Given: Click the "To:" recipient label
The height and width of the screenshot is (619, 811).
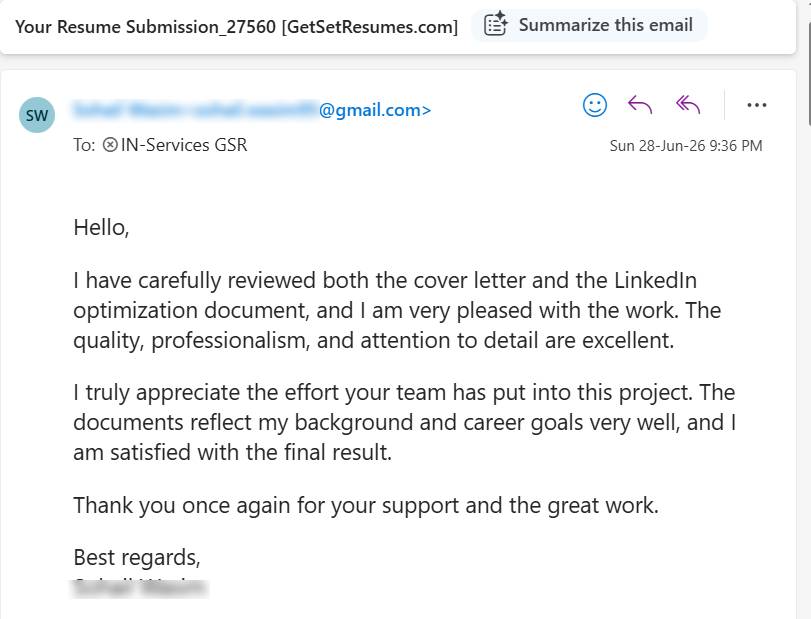Looking at the screenshot, I should point(84,145).
